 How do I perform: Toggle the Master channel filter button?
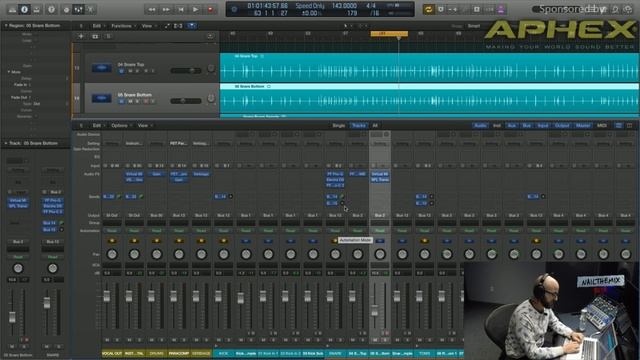(582, 126)
